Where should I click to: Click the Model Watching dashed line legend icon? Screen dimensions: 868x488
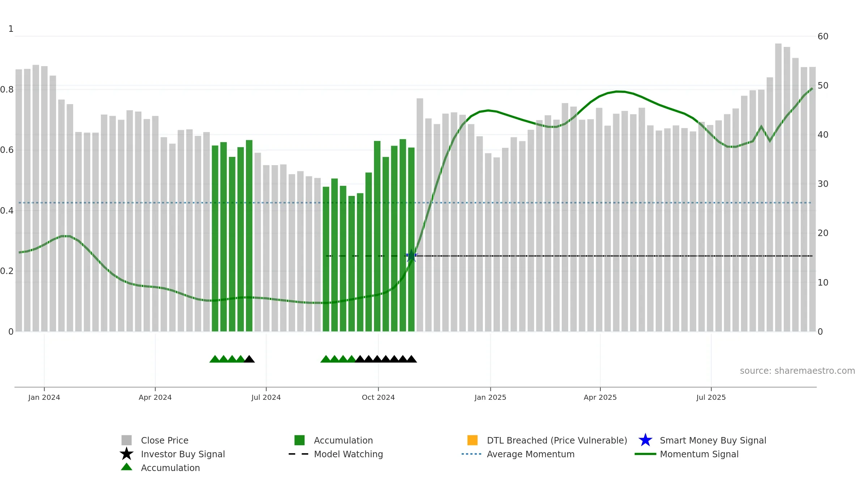pos(299,454)
